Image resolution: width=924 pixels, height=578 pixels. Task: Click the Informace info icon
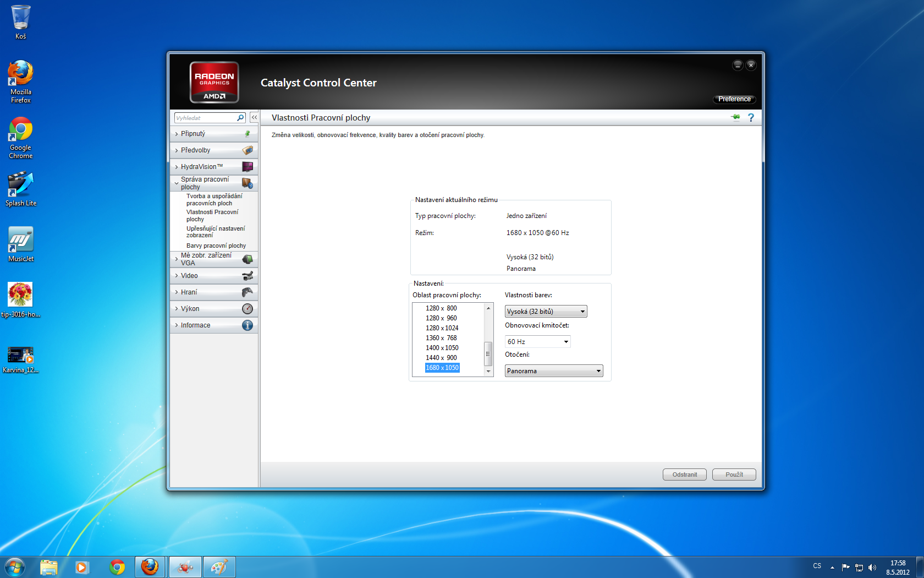(248, 325)
